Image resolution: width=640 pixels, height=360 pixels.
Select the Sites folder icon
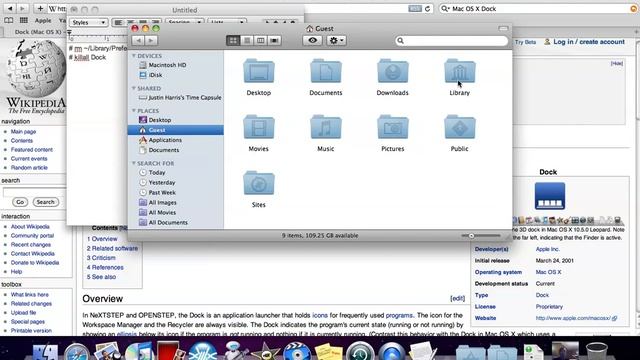(259, 184)
